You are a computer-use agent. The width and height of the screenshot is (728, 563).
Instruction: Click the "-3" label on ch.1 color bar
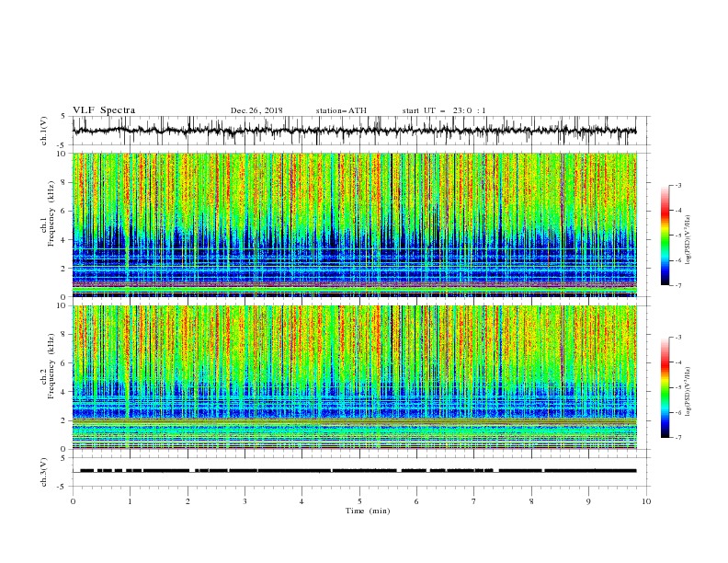(677, 185)
